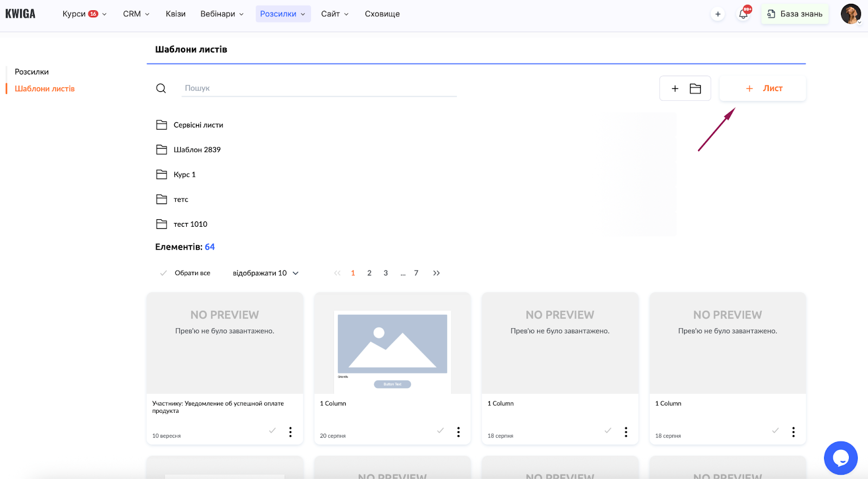This screenshot has width=868, height=479.
Task: Switch to Розсилки in left sidebar
Action: pos(31,72)
